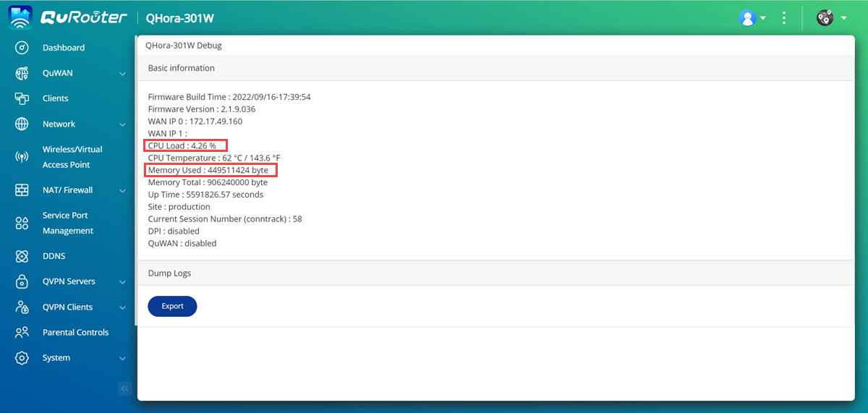The image size is (868, 413).
Task: Expand the QuWAN submenu chevron
Action: pyautogui.click(x=123, y=73)
